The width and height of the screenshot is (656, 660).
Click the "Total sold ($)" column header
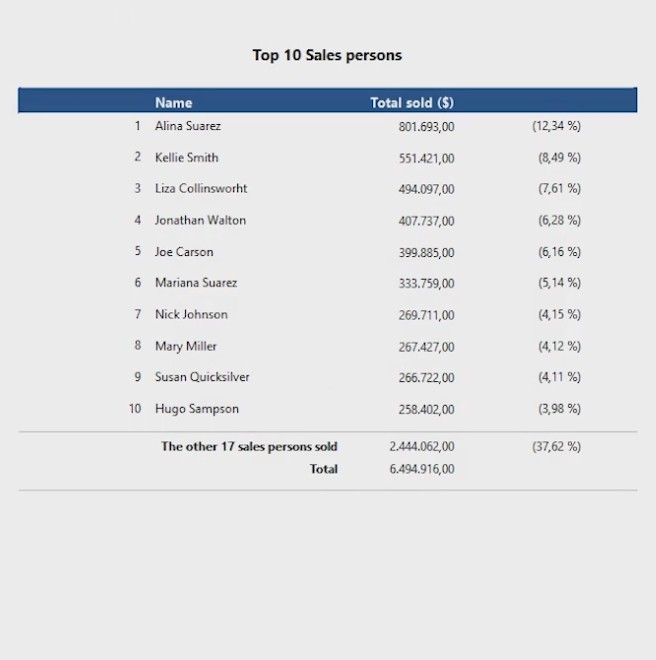pos(411,102)
